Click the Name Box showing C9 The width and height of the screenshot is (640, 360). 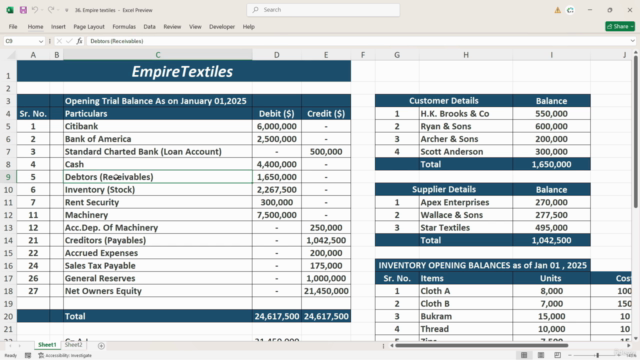(20, 41)
